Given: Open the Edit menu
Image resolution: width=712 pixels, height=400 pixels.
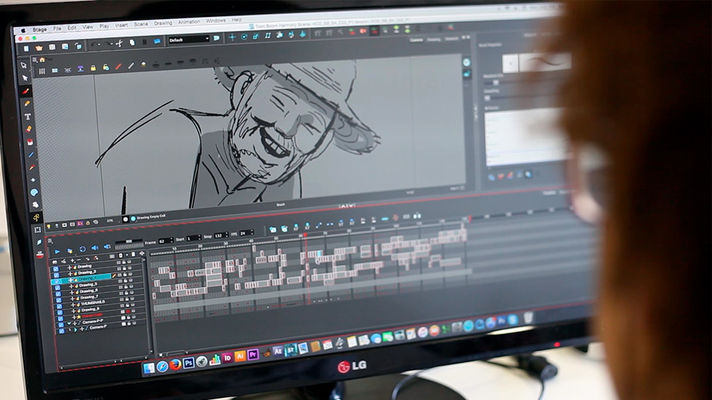Looking at the screenshot, I should tap(72, 28).
